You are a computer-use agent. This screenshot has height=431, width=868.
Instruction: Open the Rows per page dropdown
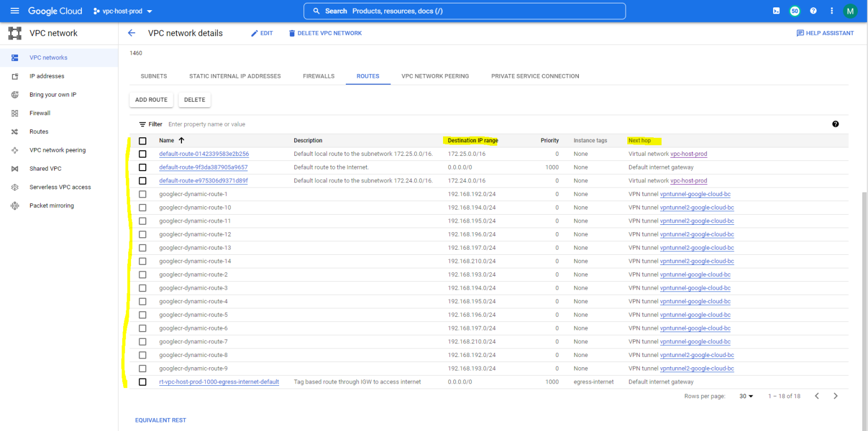click(745, 396)
